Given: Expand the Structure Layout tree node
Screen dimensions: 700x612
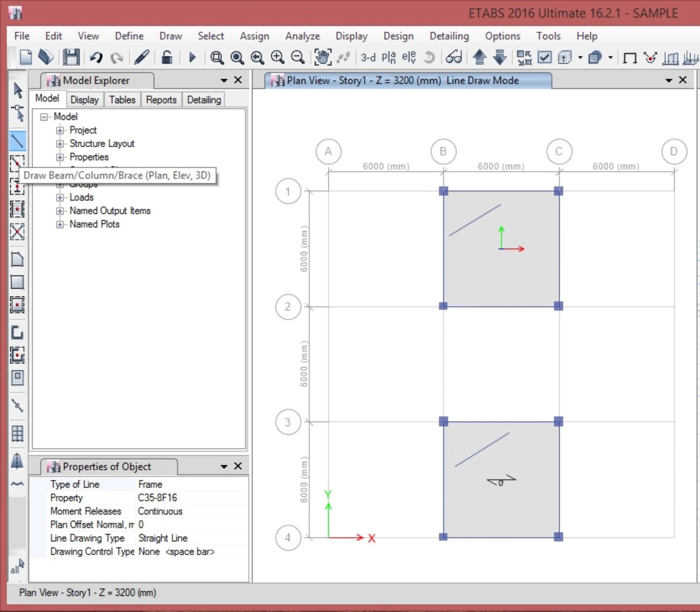Looking at the screenshot, I should [60, 144].
